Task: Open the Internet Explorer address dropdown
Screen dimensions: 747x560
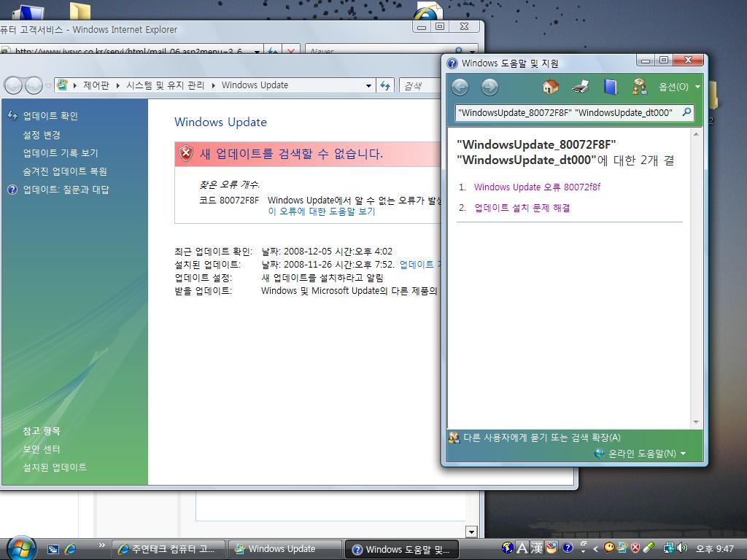Action: [258, 51]
